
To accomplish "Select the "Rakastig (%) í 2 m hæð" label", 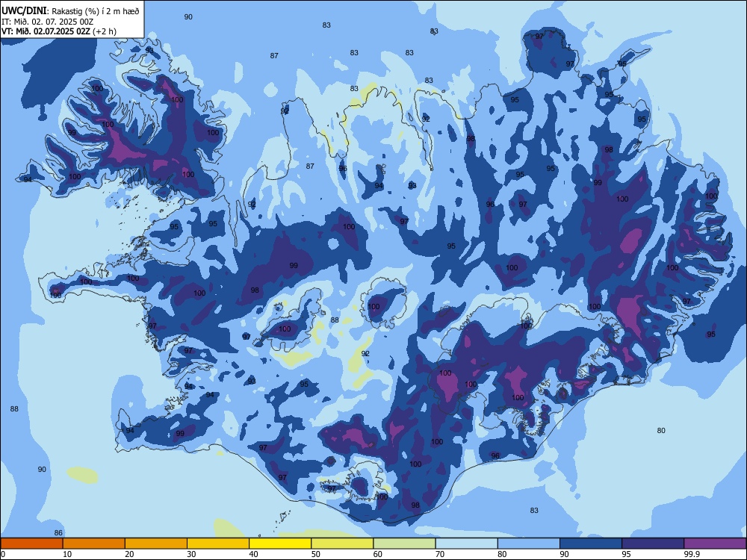I will pos(96,11).
